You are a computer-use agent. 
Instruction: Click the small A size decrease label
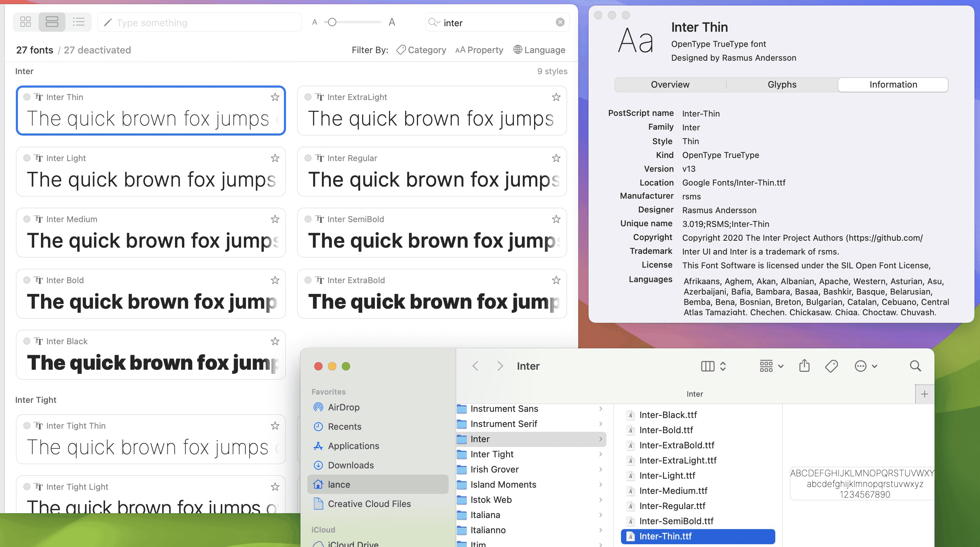[315, 22]
